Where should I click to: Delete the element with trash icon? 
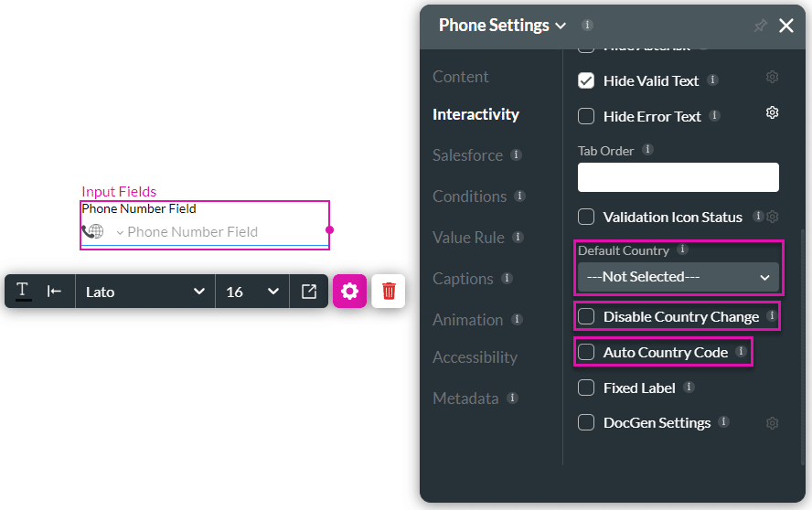389,292
